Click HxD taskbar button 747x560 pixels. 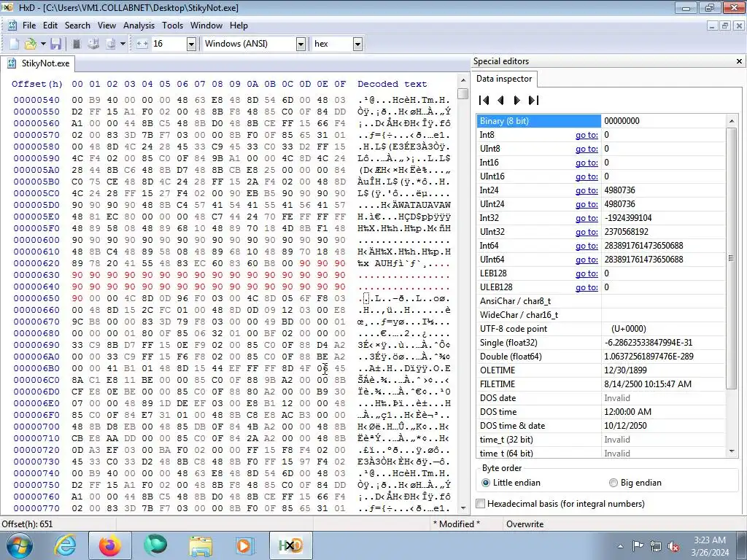(291, 545)
